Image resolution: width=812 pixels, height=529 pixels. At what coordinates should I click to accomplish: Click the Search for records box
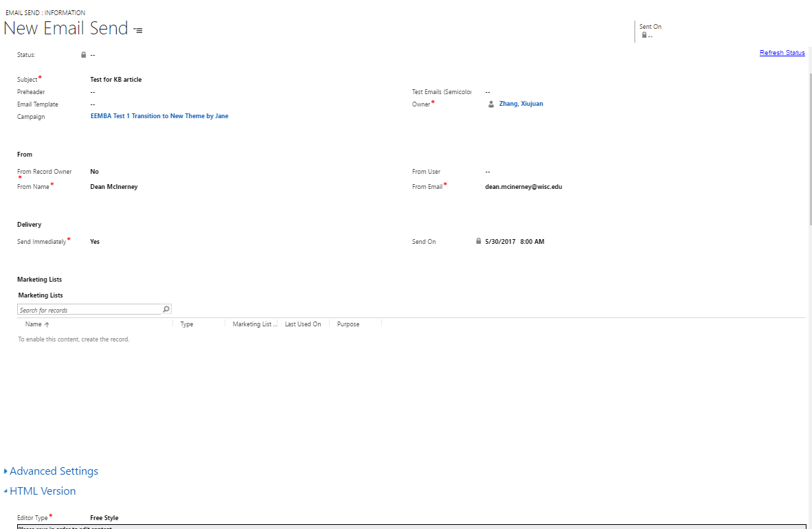(x=89, y=310)
